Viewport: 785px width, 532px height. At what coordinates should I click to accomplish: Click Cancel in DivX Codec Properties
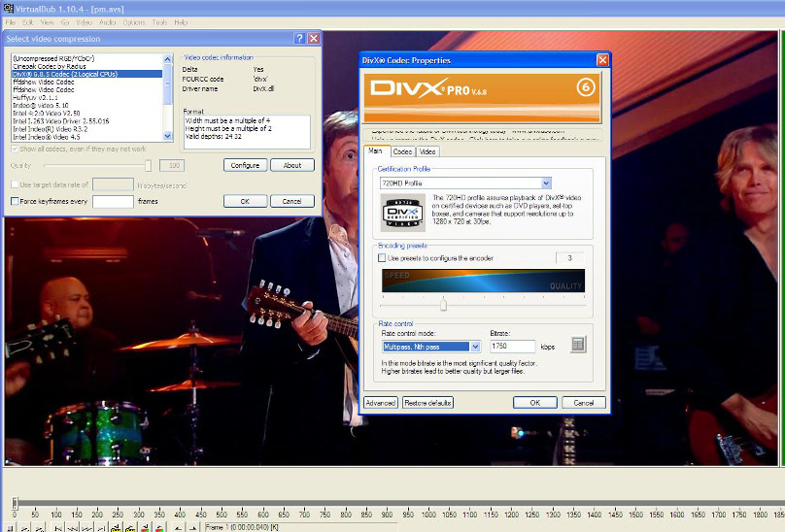583,403
